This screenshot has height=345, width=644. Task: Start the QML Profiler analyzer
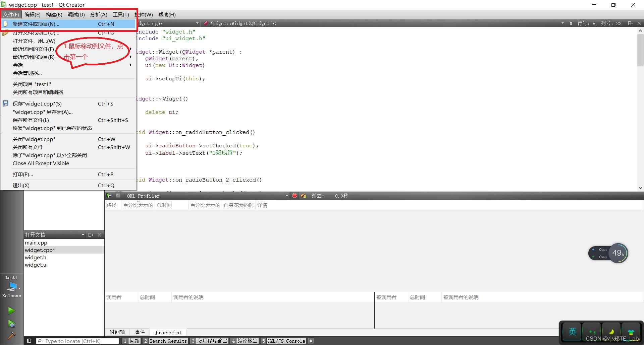pos(109,196)
